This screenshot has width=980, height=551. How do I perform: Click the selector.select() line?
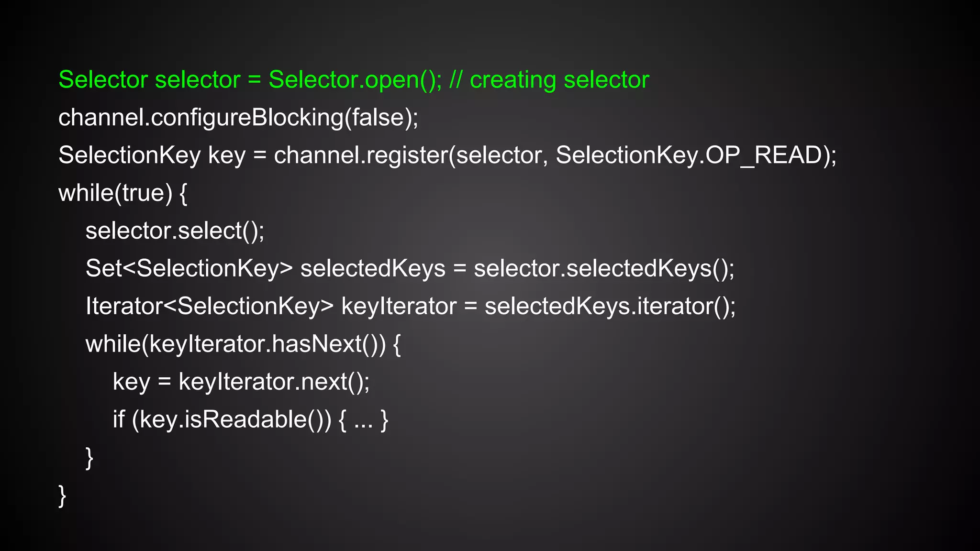pos(175,231)
